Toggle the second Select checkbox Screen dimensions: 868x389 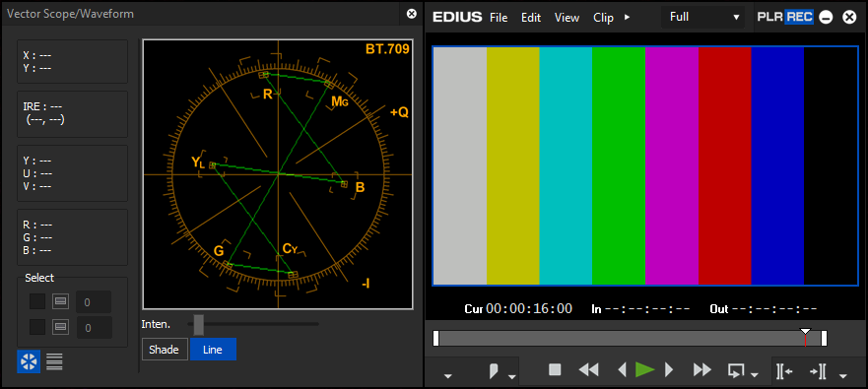pyautogui.click(x=37, y=327)
